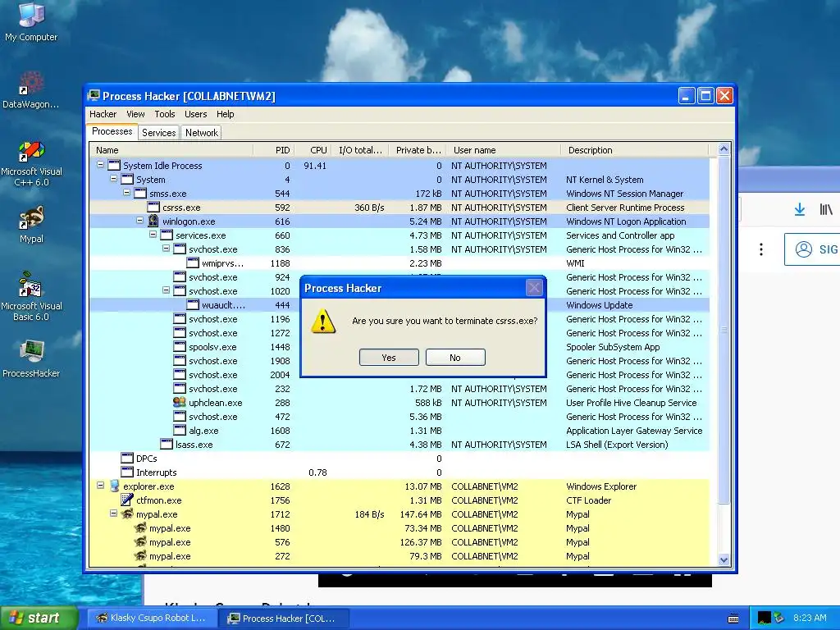Select Microsoft Visual Basic 6.0 desktop icon

[x=31, y=296]
